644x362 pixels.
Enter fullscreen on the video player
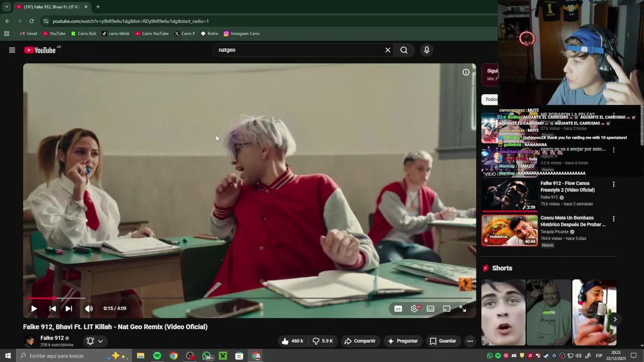pos(462,309)
